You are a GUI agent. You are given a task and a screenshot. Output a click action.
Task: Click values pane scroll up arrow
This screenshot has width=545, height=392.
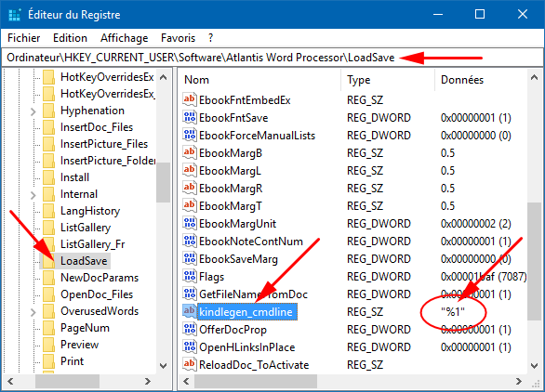click(534, 77)
